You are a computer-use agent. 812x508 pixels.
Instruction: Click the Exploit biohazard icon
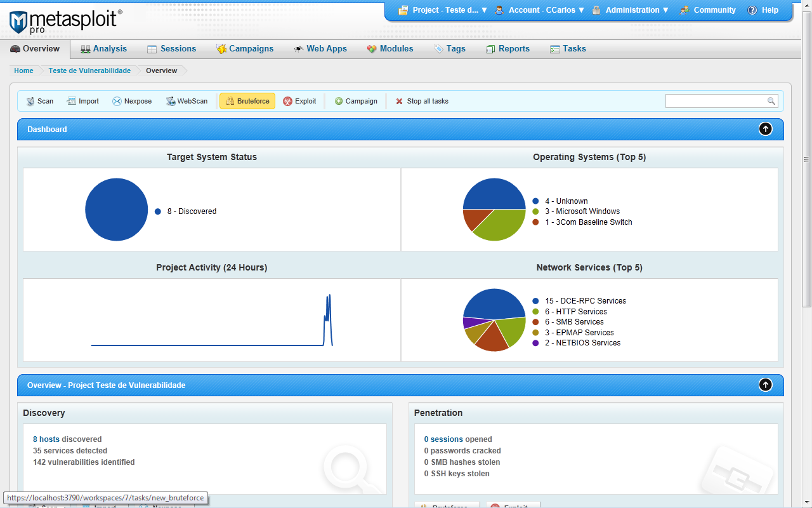click(287, 101)
